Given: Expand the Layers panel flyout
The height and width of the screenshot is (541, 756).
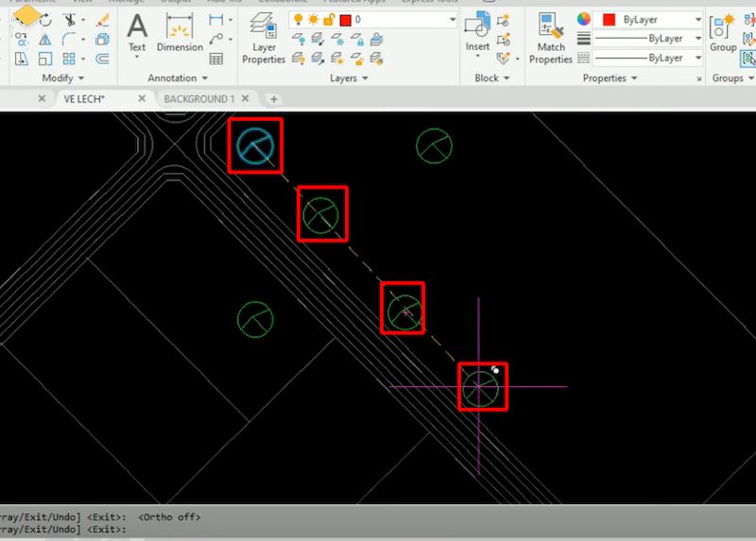Looking at the screenshot, I should [349, 77].
